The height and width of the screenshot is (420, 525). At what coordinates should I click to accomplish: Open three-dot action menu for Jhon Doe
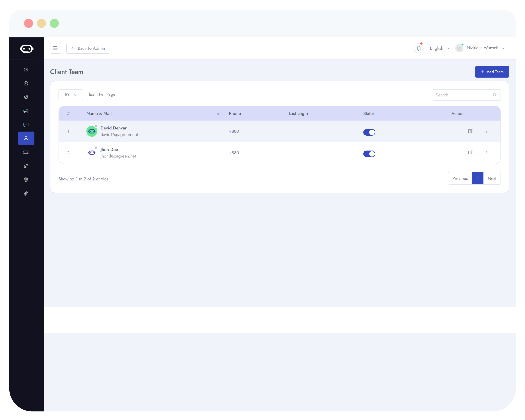(x=486, y=153)
